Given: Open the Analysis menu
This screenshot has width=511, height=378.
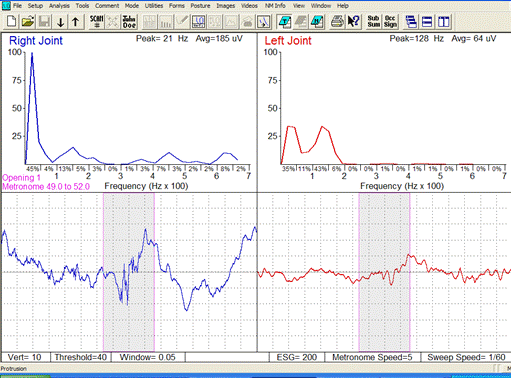Looking at the screenshot, I should pos(59,6).
